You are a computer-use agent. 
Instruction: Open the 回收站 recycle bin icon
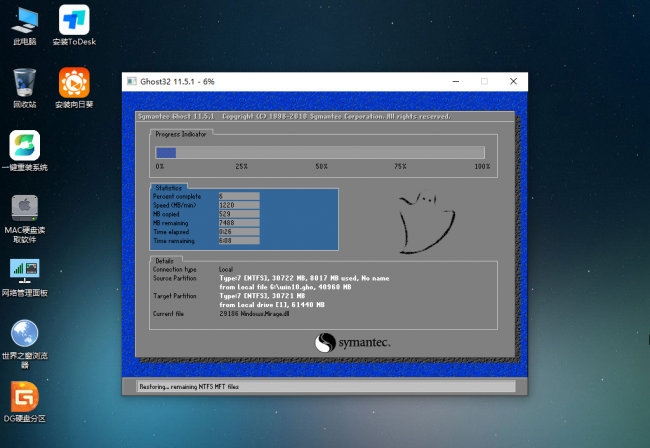pos(24,88)
